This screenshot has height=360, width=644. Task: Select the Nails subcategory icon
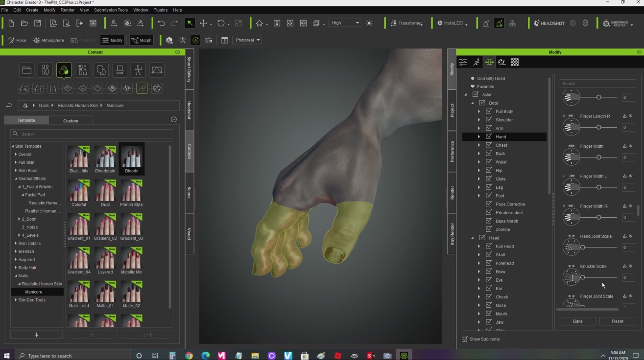tap(142, 88)
